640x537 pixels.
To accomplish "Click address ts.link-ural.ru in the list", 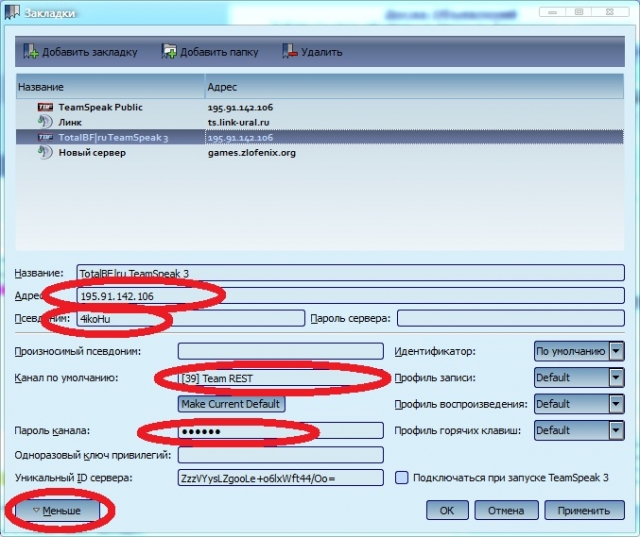I will coord(238,122).
